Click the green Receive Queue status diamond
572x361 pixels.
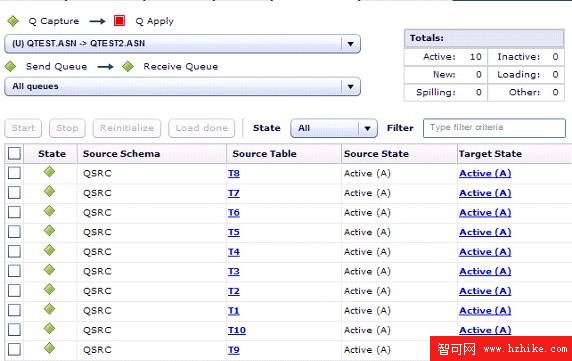128,66
